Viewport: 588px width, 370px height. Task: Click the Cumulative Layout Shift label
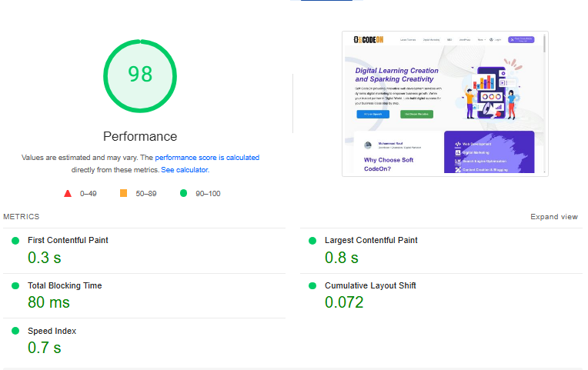tap(370, 285)
